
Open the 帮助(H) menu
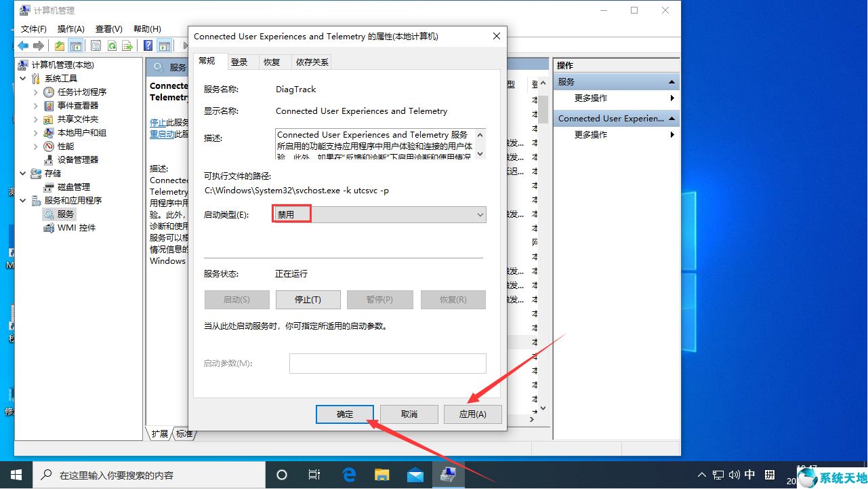(x=147, y=28)
